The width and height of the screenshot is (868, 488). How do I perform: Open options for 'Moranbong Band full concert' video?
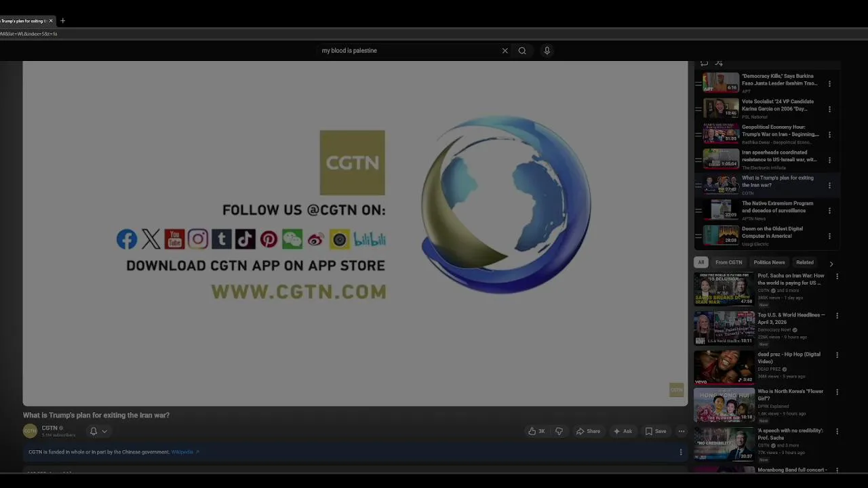pos(837,470)
